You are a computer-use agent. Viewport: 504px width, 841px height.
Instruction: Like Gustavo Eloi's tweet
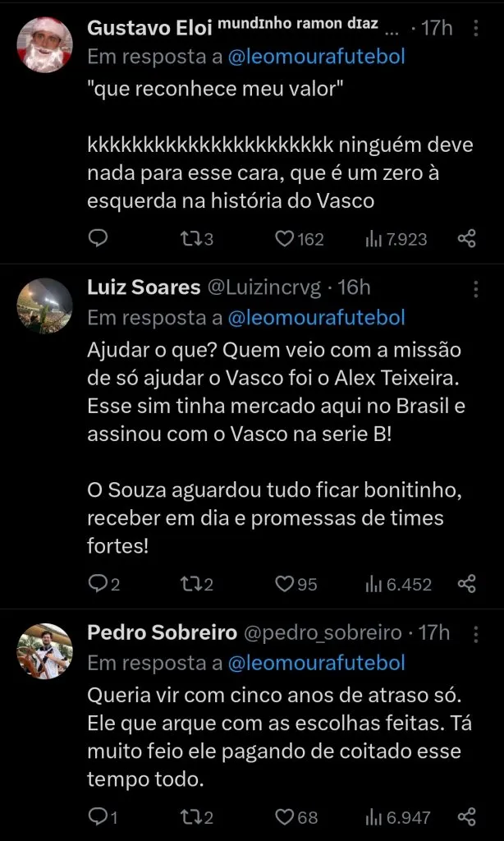click(284, 238)
